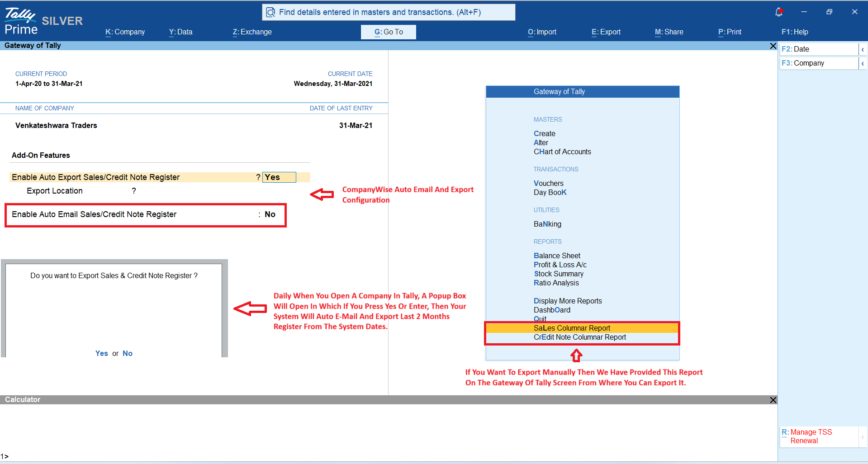Open the K: Company menu

125,32
